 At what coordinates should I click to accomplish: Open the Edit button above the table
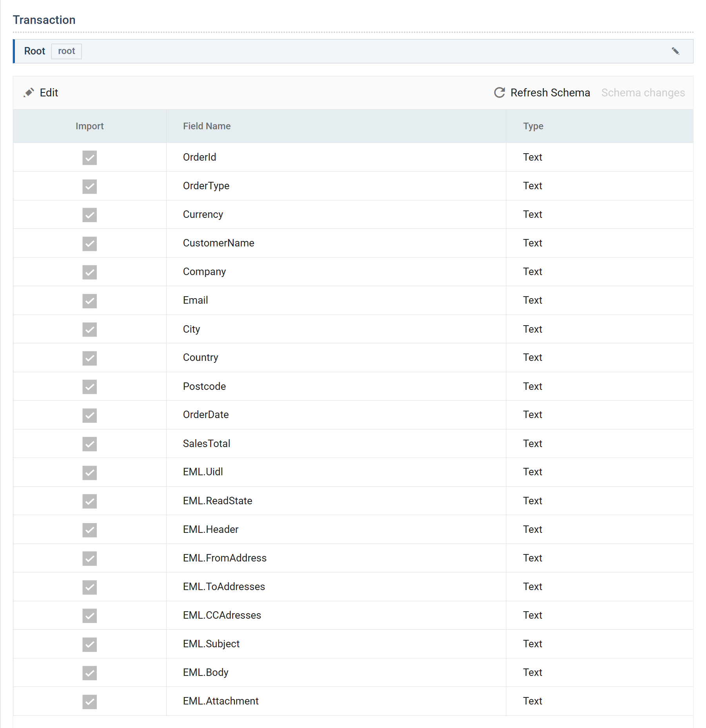pyautogui.click(x=41, y=92)
